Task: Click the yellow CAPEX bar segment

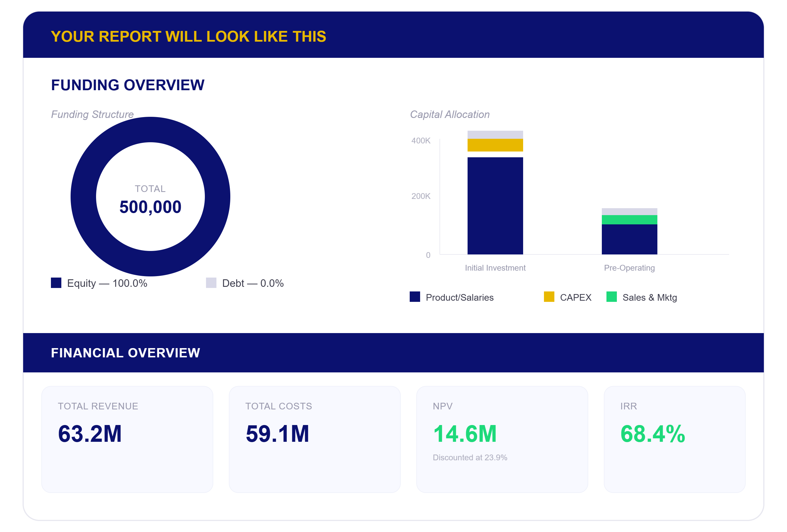Action: (x=495, y=145)
